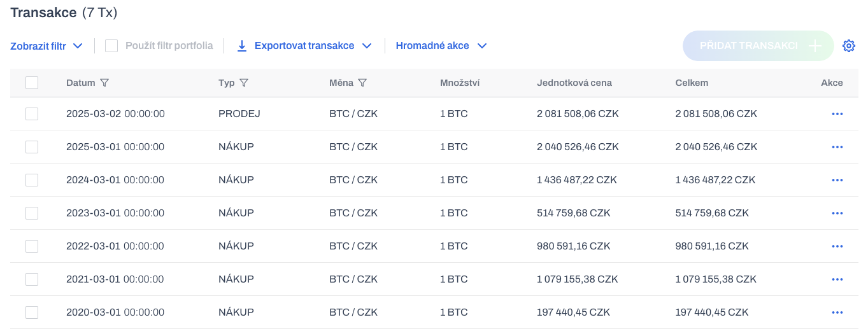Check the Použít filtr portfolia checkbox
This screenshot has width=868, height=336.
coord(111,46)
